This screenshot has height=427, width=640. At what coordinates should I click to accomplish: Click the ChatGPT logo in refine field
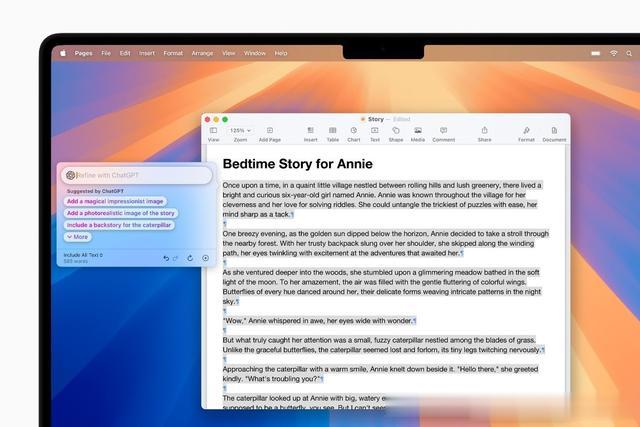tap(70, 175)
